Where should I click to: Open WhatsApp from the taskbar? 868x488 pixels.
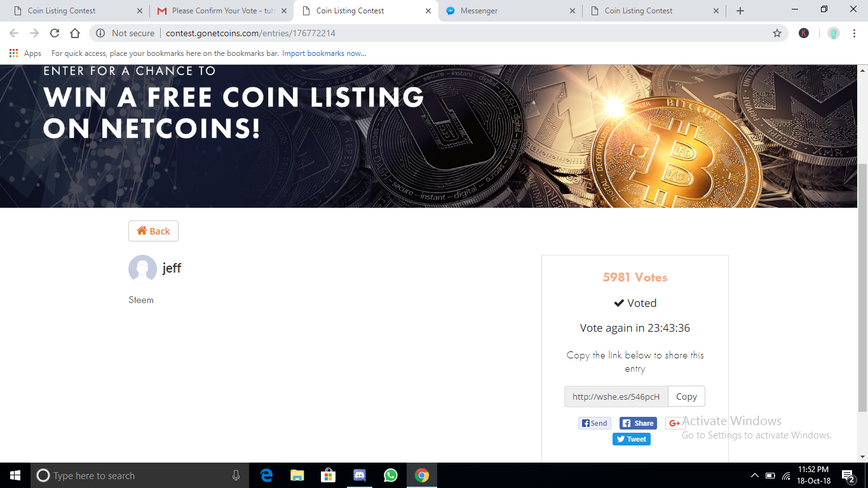click(x=390, y=475)
